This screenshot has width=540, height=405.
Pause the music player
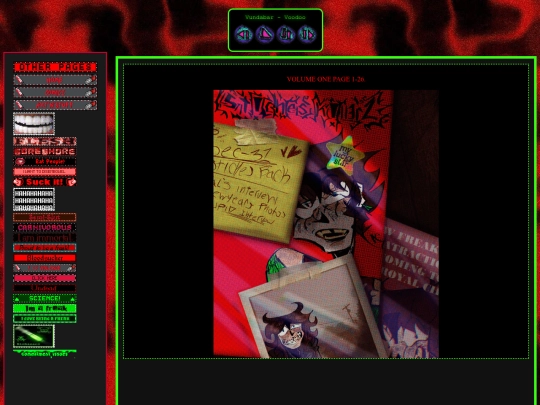(x=286, y=34)
